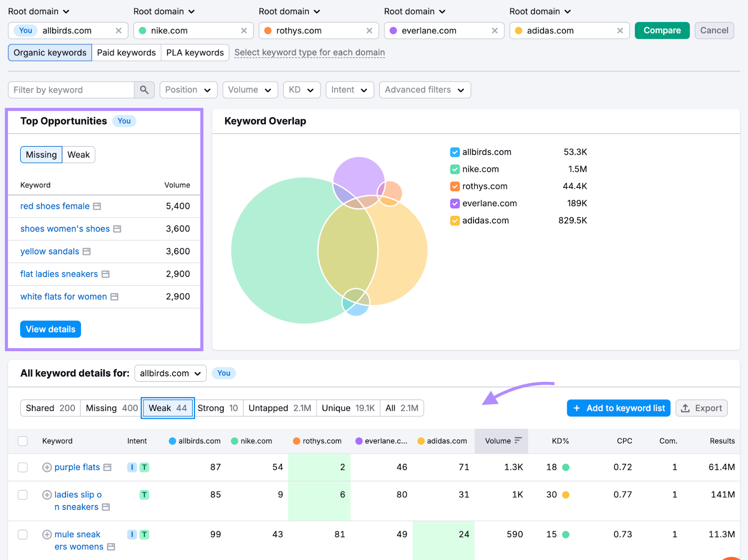Open the red shoes female keyword link

[55, 206]
